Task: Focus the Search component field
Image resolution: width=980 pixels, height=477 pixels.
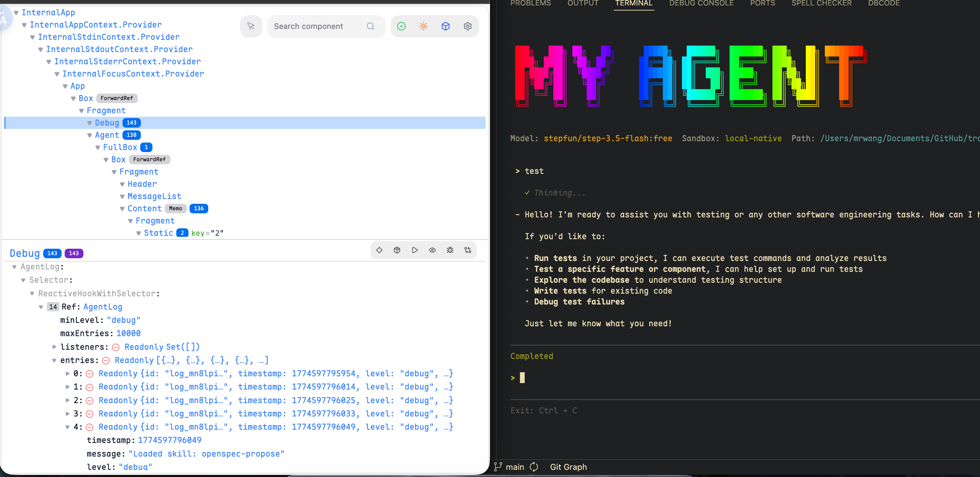Action: click(x=326, y=26)
